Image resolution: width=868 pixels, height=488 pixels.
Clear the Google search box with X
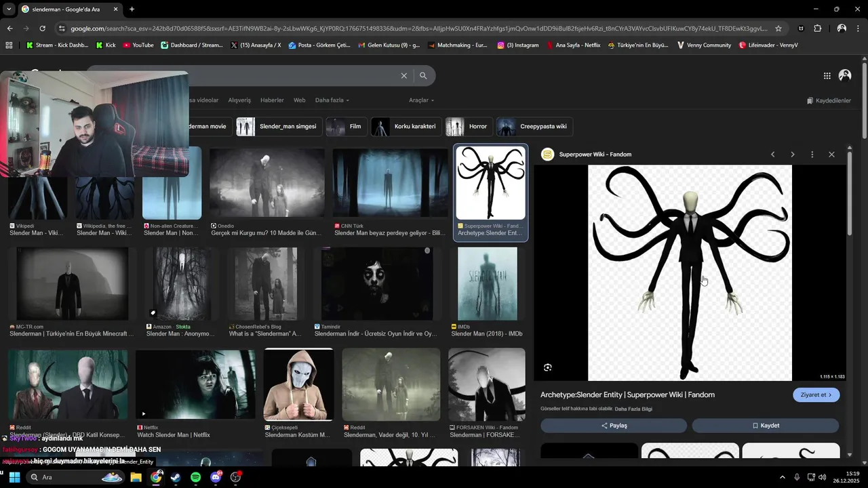tap(404, 76)
